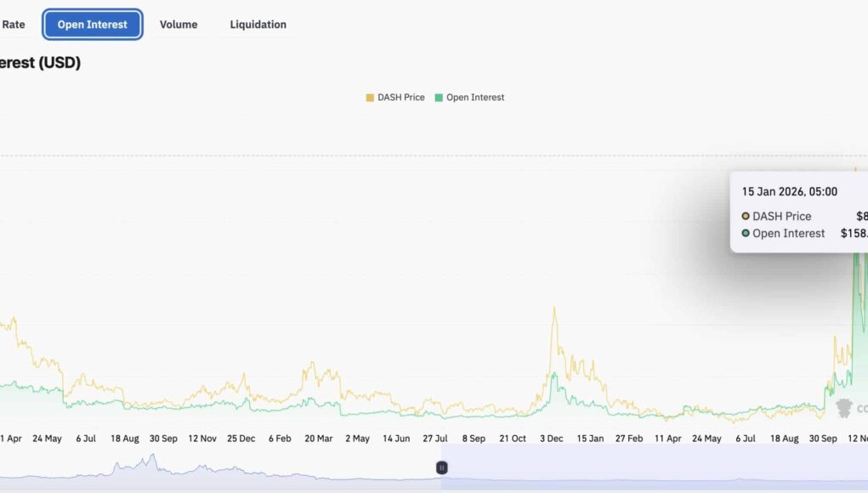Toggle DASH Price series in legend
Image resolution: width=868 pixels, height=493 pixels.
point(400,98)
